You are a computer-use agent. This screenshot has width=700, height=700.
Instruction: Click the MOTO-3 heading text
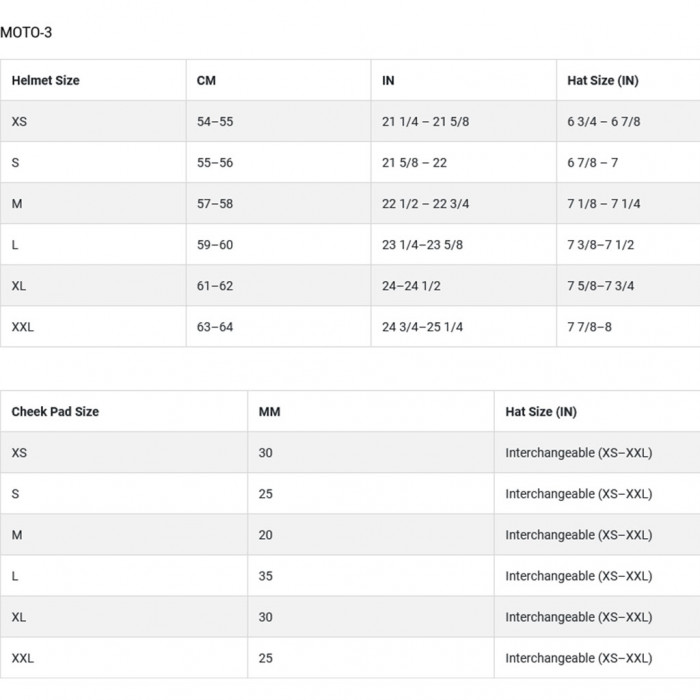(26, 33)
